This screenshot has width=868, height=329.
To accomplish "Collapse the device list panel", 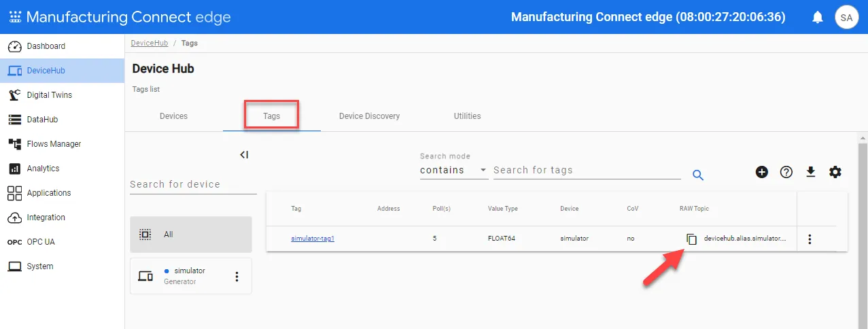I will point(244,155).
